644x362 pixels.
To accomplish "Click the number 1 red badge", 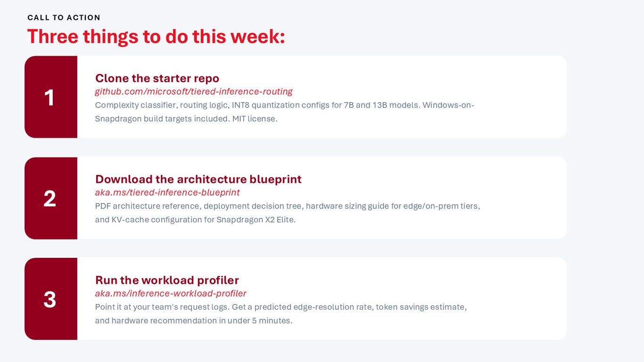I will pyautogui.click(x=51, y=97).
